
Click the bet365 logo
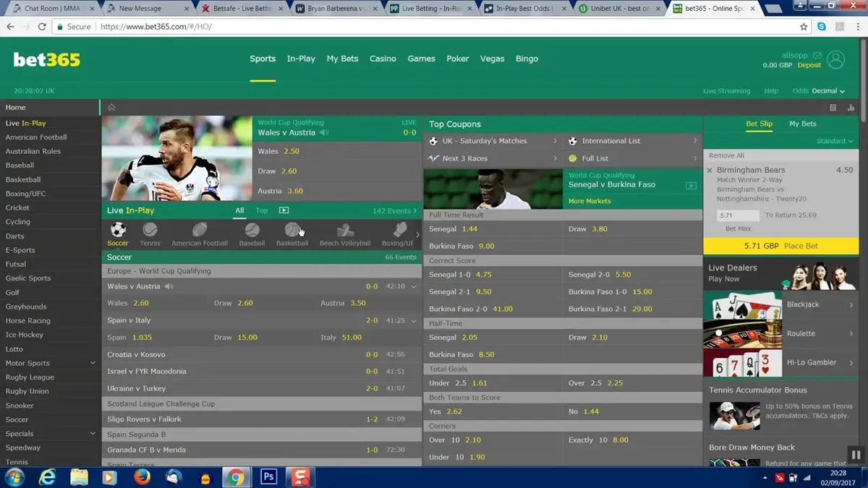47,59
